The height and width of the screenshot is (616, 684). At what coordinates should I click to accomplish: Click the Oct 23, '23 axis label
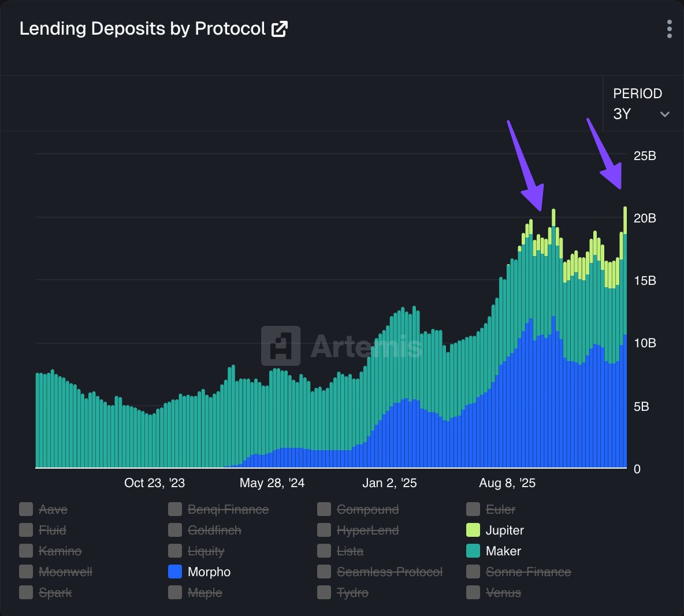point(154,483)
